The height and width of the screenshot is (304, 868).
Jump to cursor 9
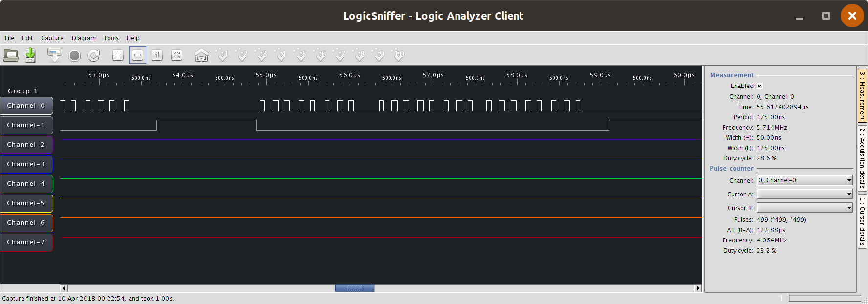click(x=379, y=55)
